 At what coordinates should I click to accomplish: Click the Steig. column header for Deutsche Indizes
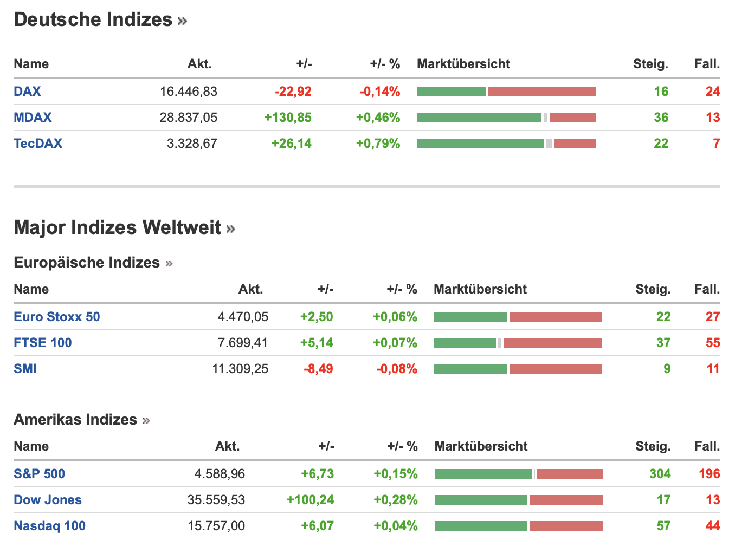point(650,64)
